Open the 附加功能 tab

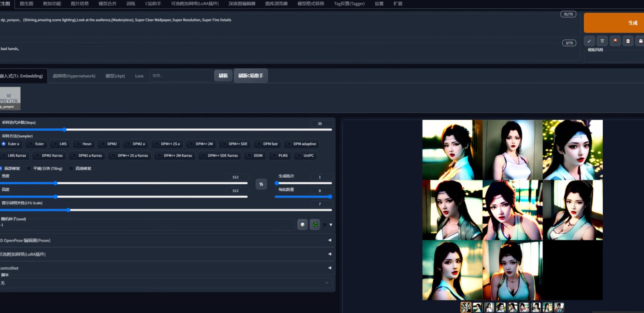click(x=52, y=4)
